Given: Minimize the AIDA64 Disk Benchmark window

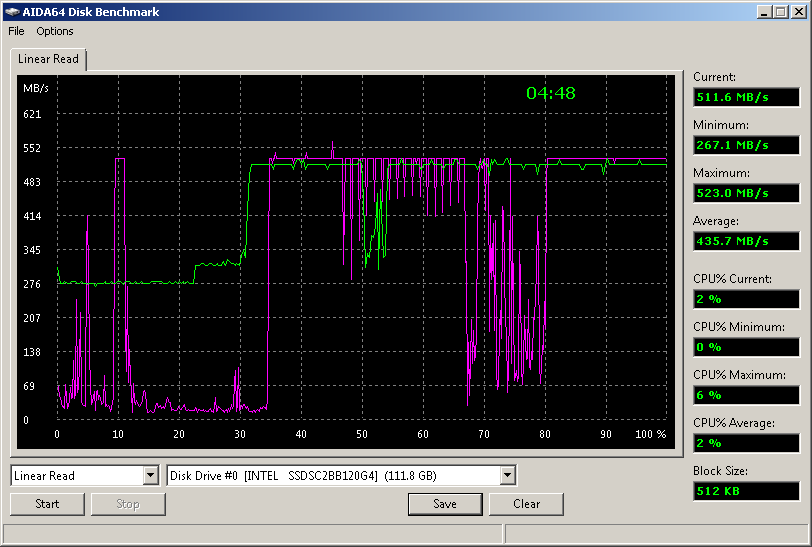Looking at the screenshot, I should click(764, 11).
